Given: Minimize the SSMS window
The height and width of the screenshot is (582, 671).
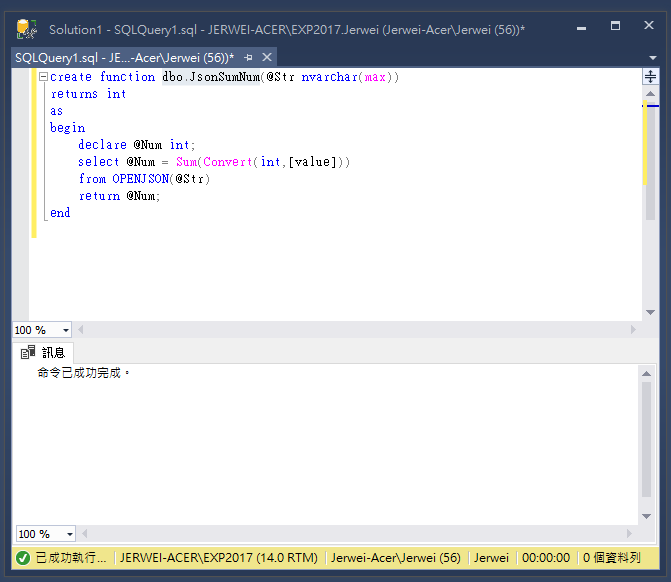Looking at the screenshot, I should [581, 27].
